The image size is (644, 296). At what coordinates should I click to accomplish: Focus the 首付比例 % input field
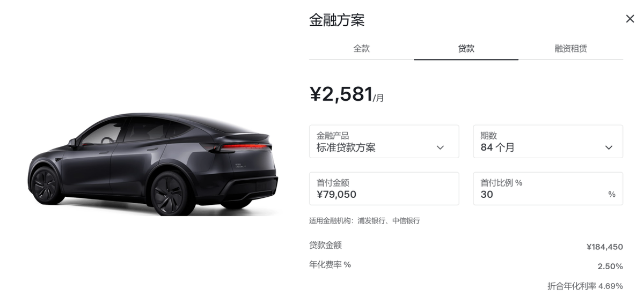[548, 189]
